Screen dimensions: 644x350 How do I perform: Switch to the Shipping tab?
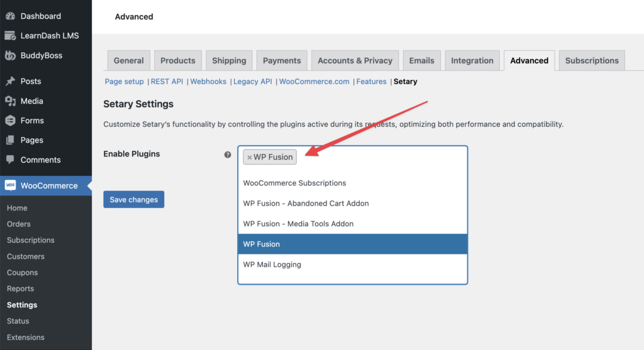[x=229, y=60]
